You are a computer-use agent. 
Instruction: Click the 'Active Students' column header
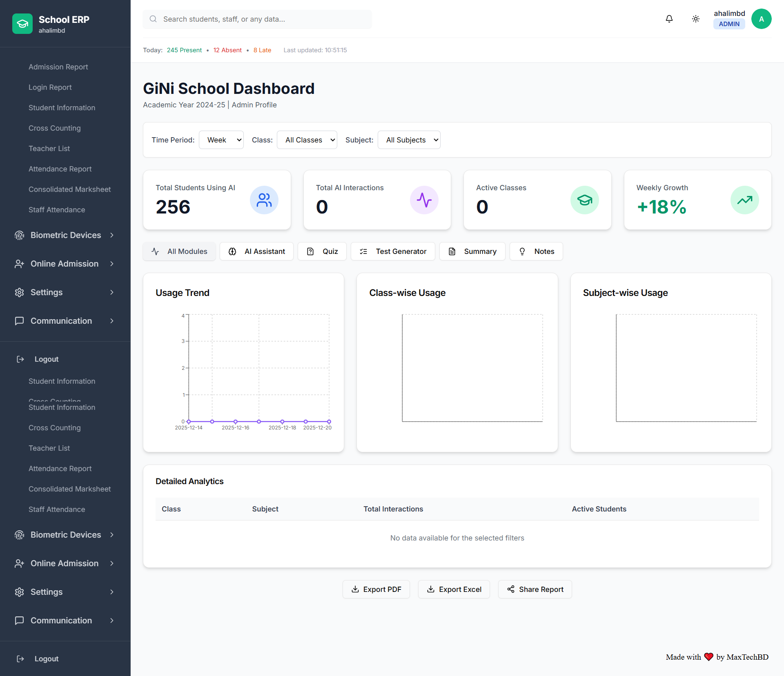point(599,509)
